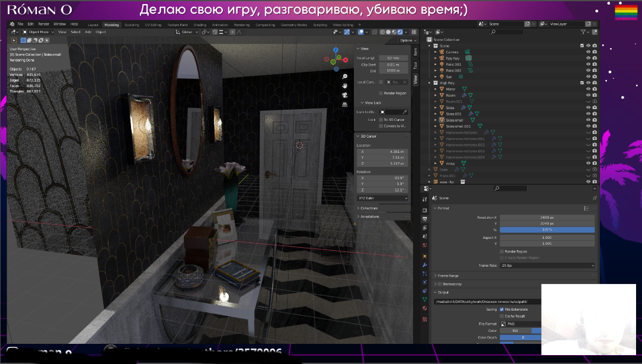Open the Material properties tab icon
642x364 pixels.
(x=425, y=308)
